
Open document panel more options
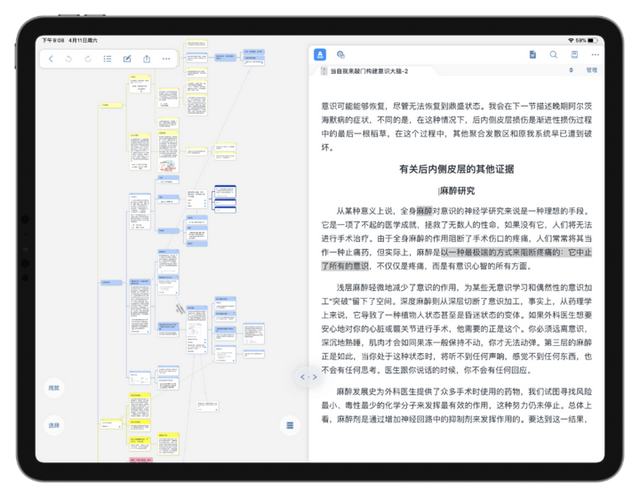(x=595, y=54)
